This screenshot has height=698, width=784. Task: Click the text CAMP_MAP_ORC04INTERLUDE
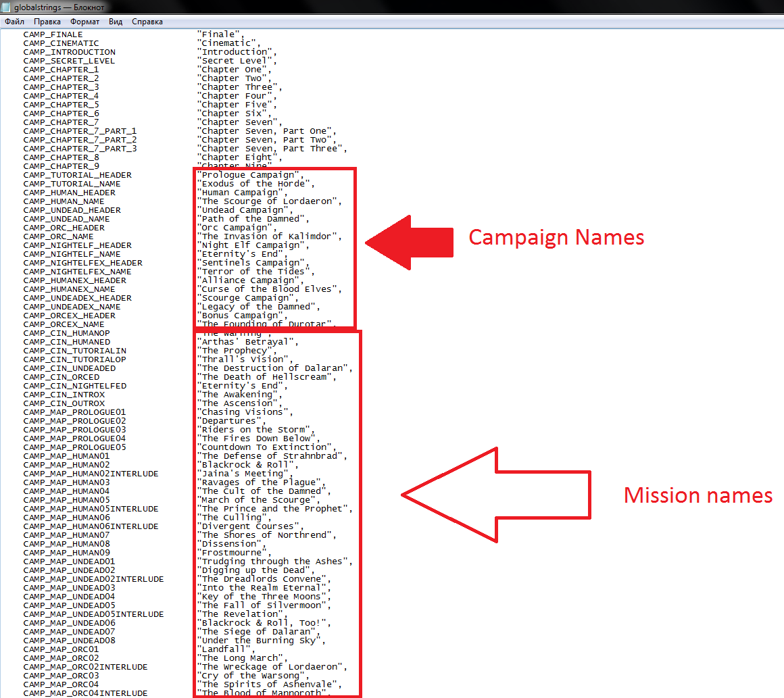[86, 693]
